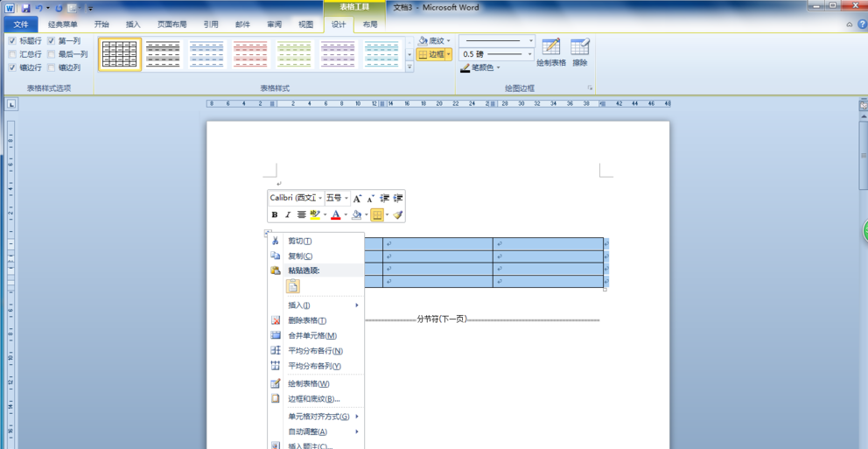Click the shading paint bucket in mini toolbar
The width and height of the screenshot is (868, 449).
356,214
